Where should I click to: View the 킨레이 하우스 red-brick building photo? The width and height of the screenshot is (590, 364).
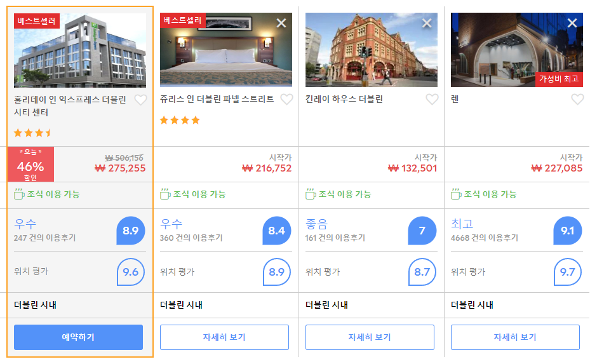372,50
